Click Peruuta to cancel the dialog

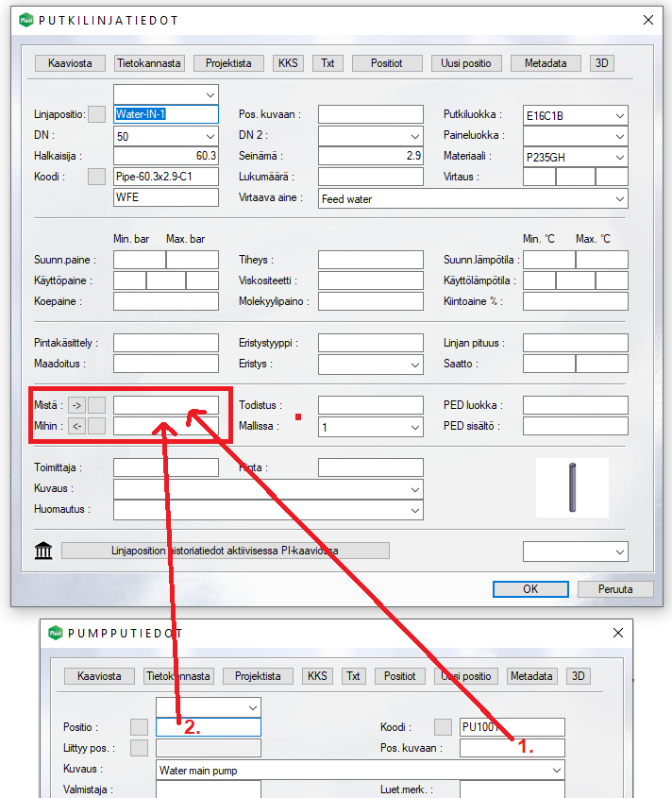[x=615, y=589]
